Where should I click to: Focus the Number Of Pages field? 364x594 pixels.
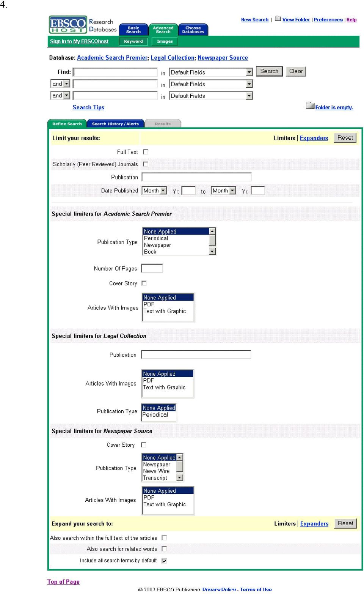152,268
